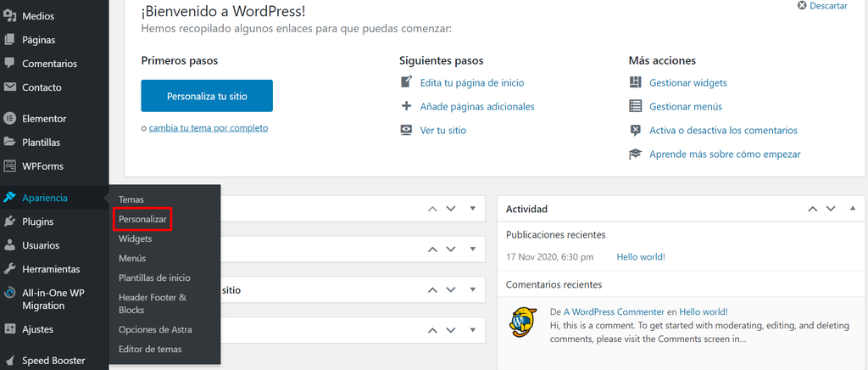
Task: Click the Speed Booster icon
Action: coord(9,362)
